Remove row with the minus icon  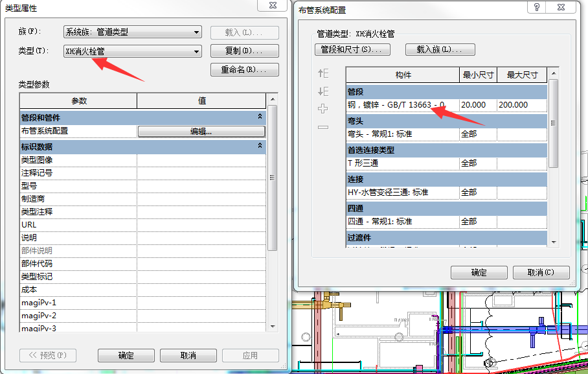[323, 127]
